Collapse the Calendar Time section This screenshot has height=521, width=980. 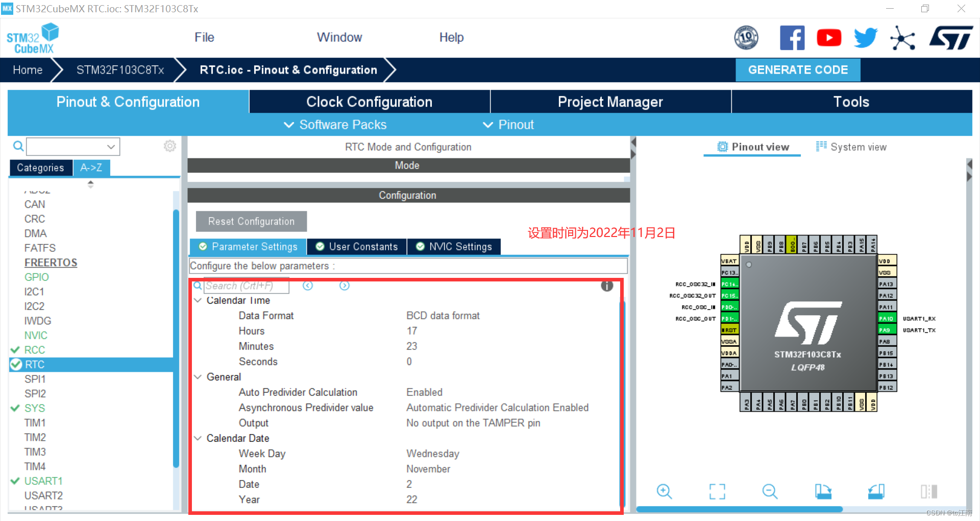[x=198, y=300]
